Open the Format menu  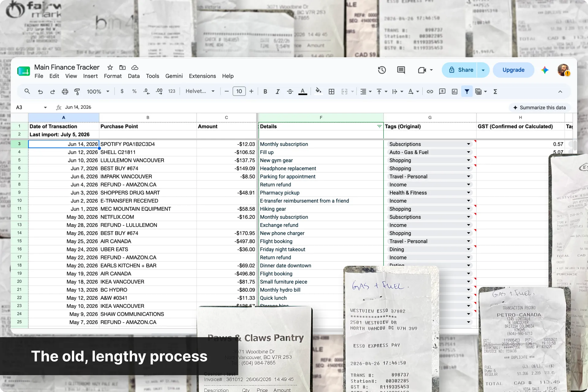coord(113,76)
